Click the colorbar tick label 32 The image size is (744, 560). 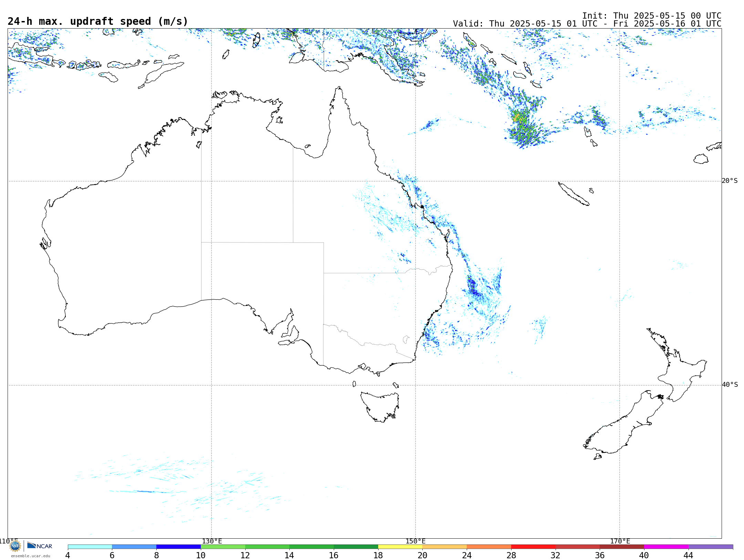[555, 556]
